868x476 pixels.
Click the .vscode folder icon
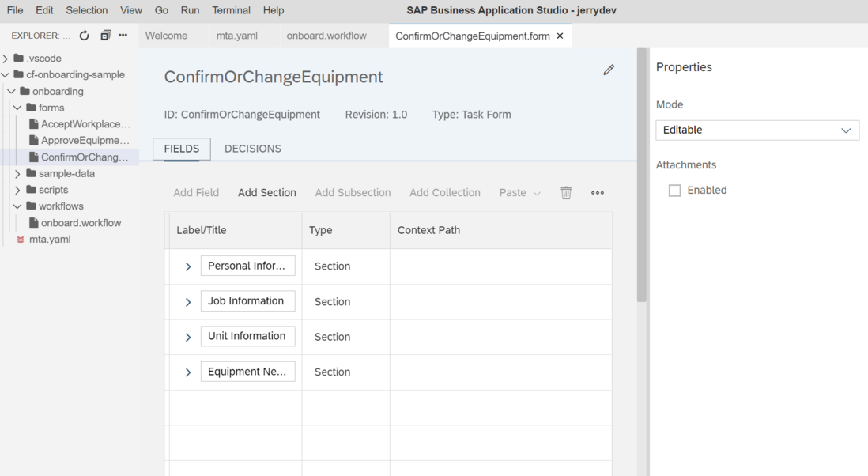19,59
